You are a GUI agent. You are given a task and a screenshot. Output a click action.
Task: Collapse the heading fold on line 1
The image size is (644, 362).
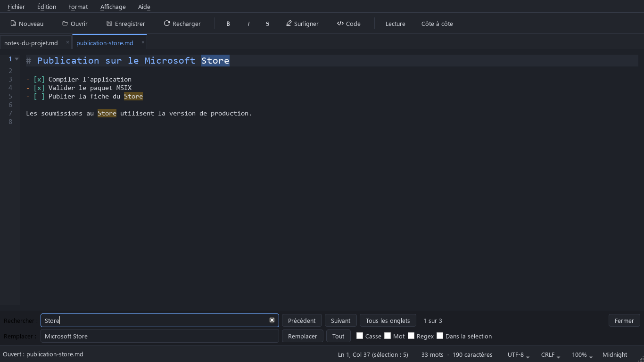[x=17, y=59]
